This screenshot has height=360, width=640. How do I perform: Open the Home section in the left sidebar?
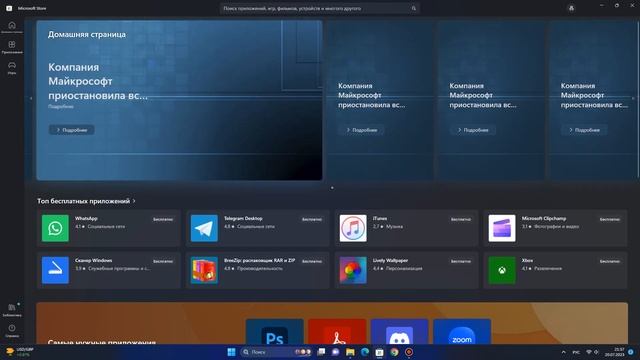[x=12, y=27]
